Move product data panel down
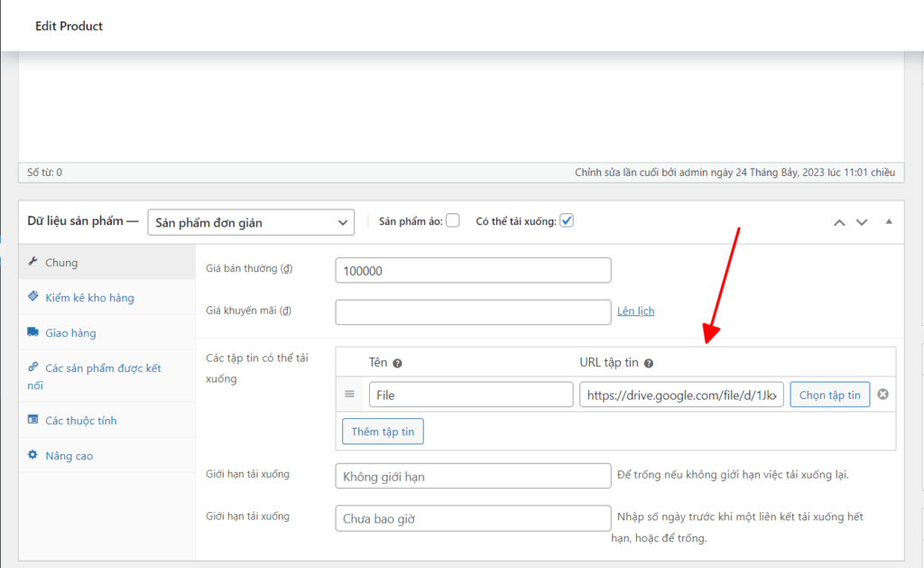The height and width of the screenshot is (568, 924). 862,222
